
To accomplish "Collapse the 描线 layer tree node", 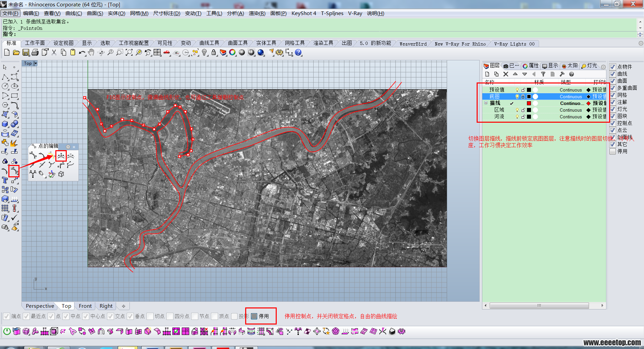I will click(x=486, y=103).
